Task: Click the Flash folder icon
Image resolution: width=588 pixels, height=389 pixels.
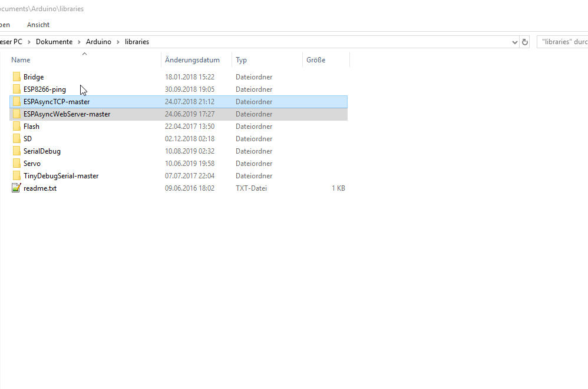Action: pyautogui.click(x=16, y=126)
